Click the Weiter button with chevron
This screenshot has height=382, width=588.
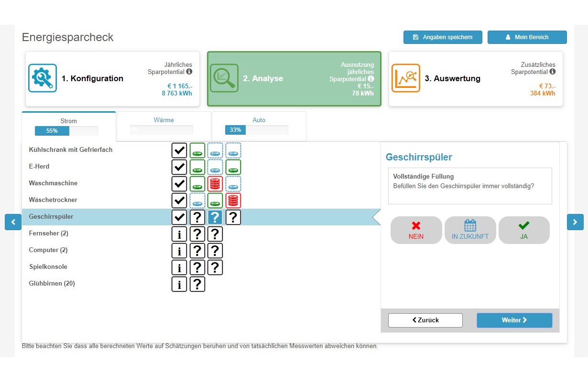514,320
